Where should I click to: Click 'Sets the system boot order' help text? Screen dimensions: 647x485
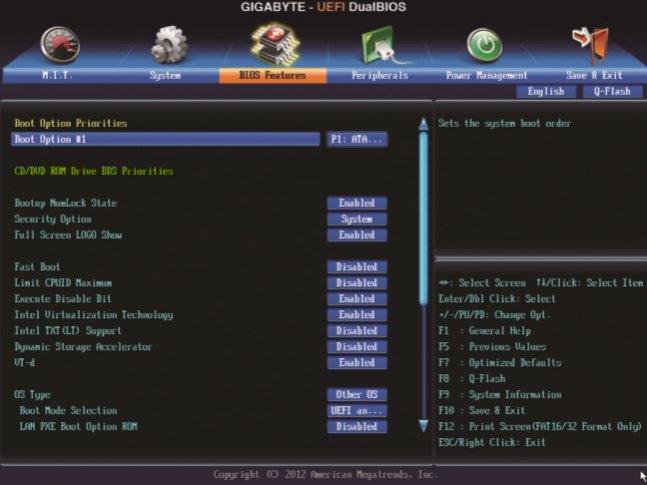click(x=504, y=123)
